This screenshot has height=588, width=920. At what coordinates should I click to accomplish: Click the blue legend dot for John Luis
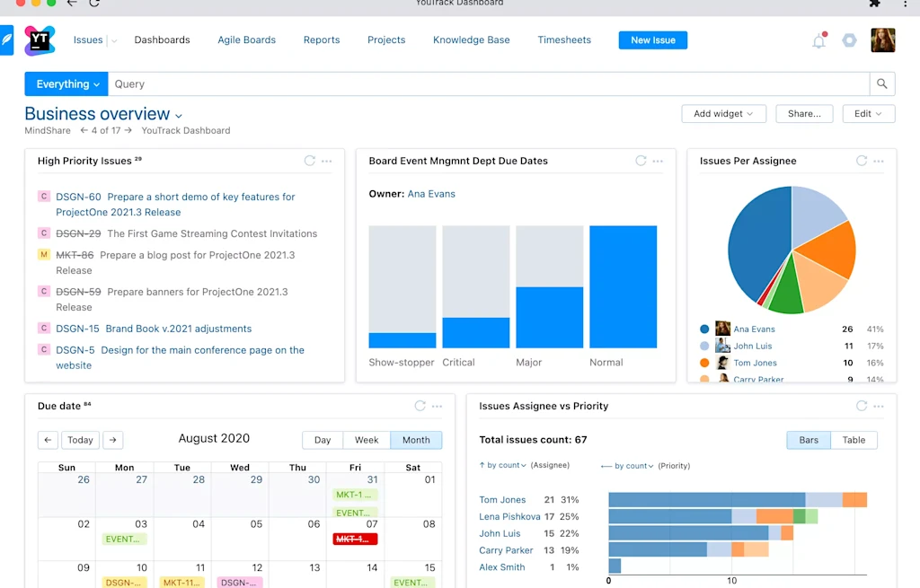[705, 346]
